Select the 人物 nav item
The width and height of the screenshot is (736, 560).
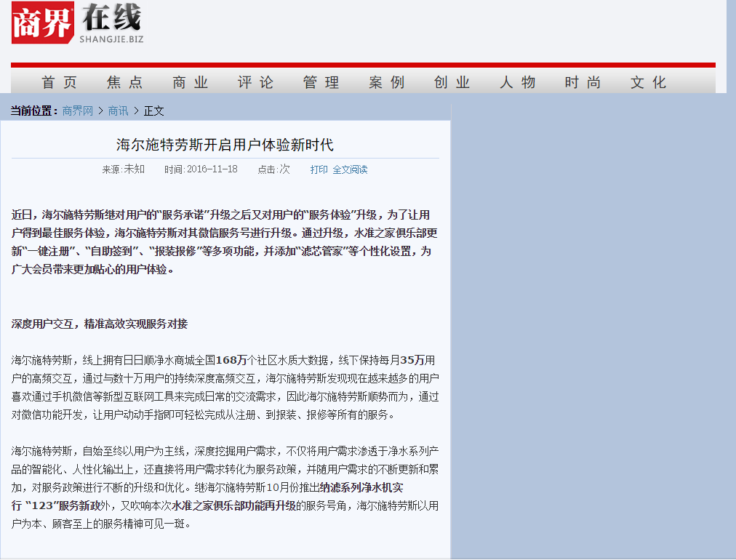click(517, 83)
